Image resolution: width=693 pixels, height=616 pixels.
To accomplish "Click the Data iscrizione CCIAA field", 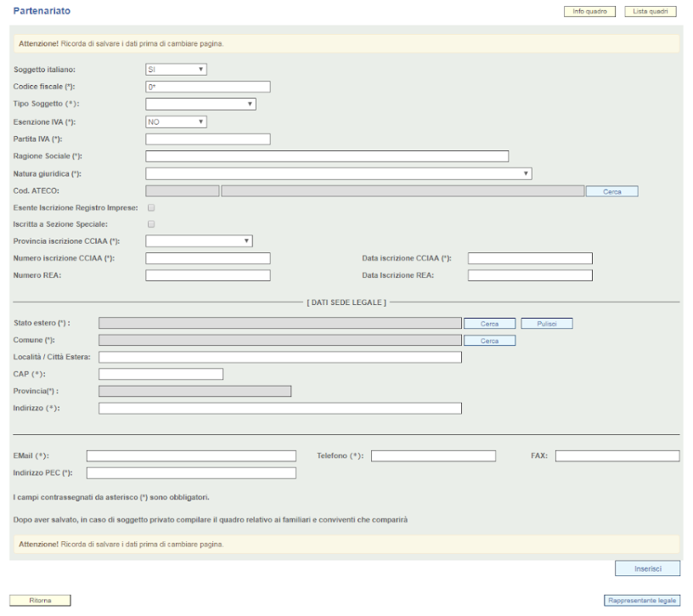I will 530,258.
